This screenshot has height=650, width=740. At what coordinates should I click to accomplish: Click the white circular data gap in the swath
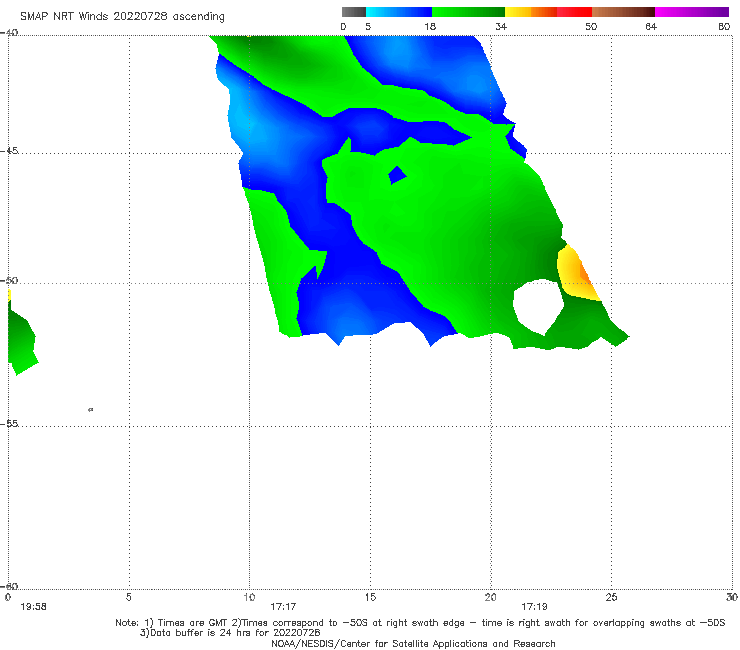538,306
